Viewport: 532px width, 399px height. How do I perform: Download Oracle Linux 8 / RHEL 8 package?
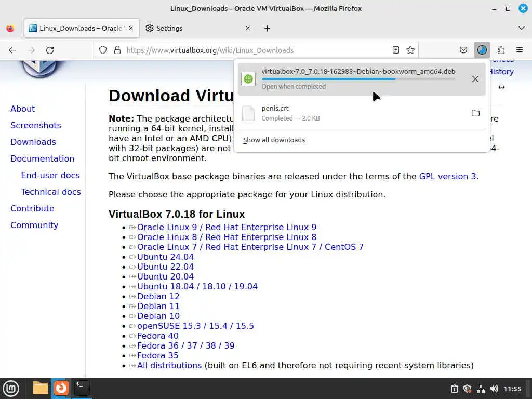[227, 237]
